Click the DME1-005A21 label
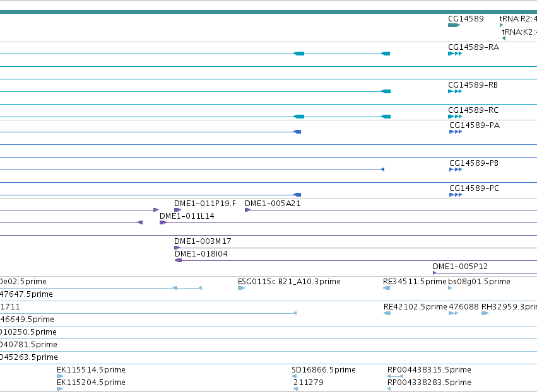 click(273, 204)
